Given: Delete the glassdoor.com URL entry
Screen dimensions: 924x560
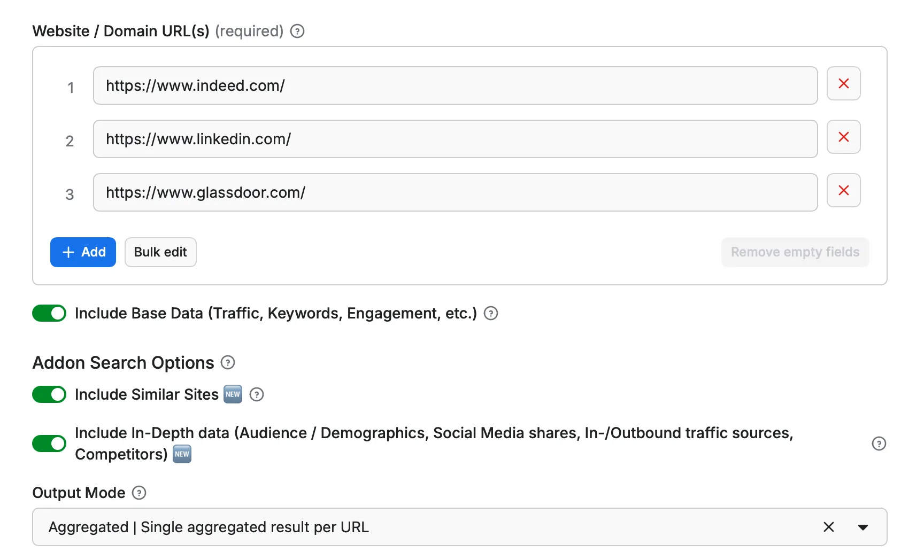Looking at the screenshot, I should 843,190.
